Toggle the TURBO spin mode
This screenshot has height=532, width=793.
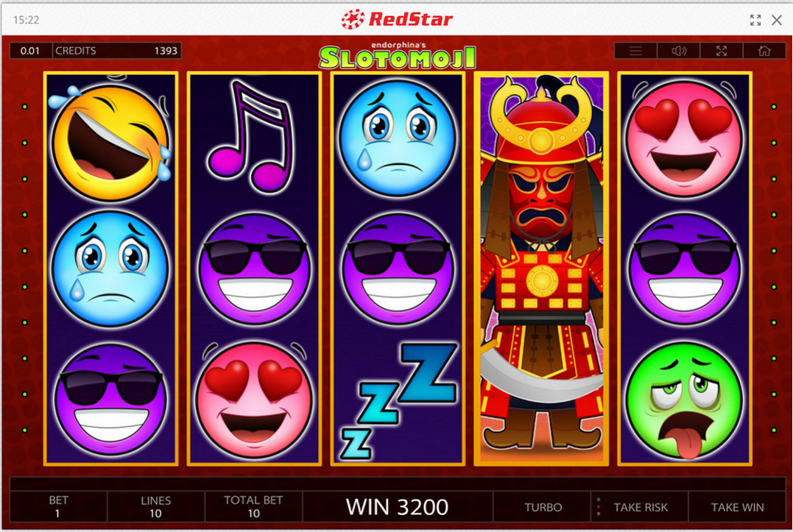pos(543,507)
